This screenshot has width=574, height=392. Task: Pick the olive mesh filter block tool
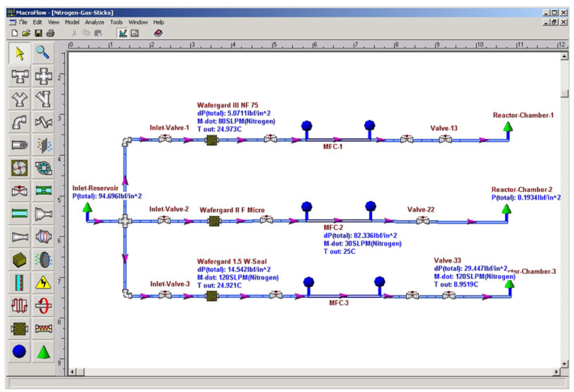(20, 329)
